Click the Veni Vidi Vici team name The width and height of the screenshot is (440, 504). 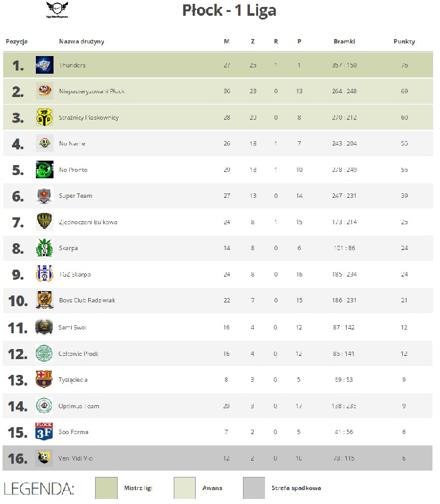76,459
